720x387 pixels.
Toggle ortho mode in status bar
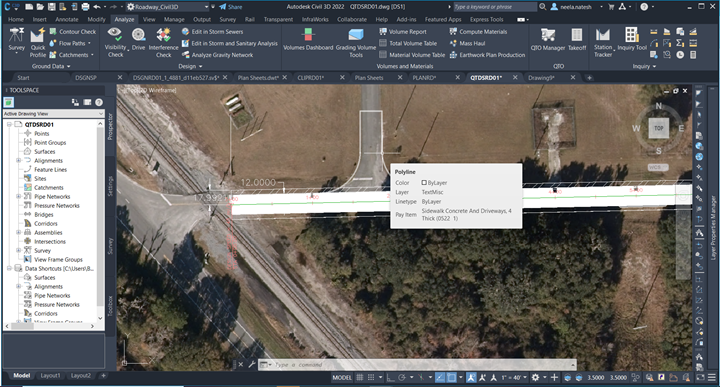click(x=390, y=377)
